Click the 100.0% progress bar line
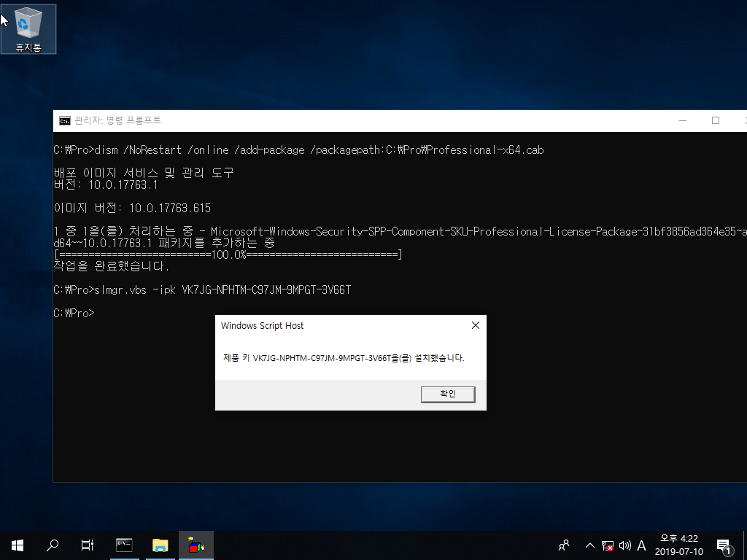The image size is (747, 560). click(228, 254)
